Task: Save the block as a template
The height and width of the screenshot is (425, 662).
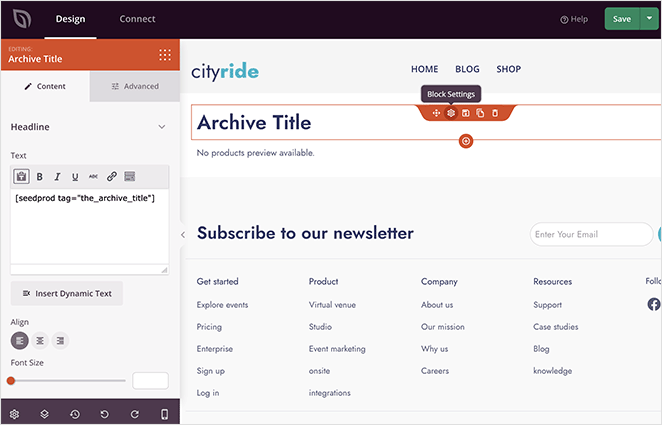Action: pyautogui.click(x=465, y=113)
